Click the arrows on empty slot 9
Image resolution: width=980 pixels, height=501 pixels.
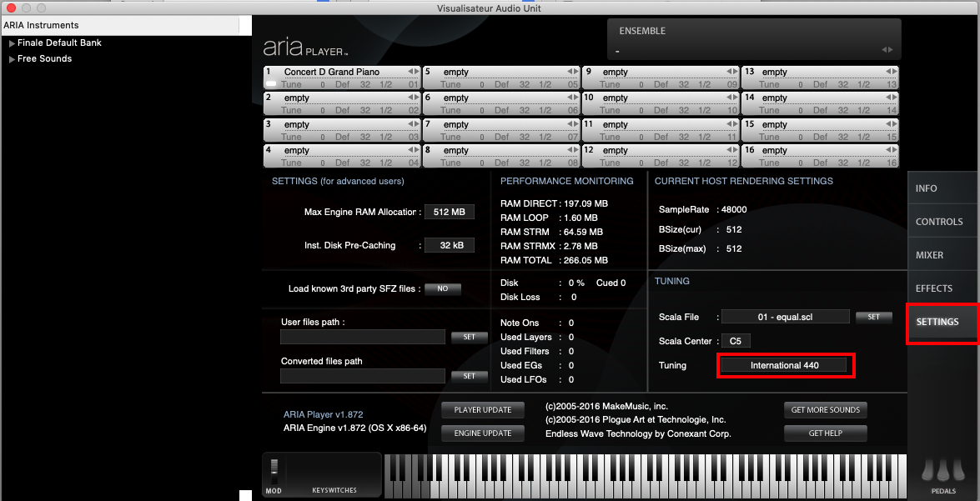(x=731, y=73)
